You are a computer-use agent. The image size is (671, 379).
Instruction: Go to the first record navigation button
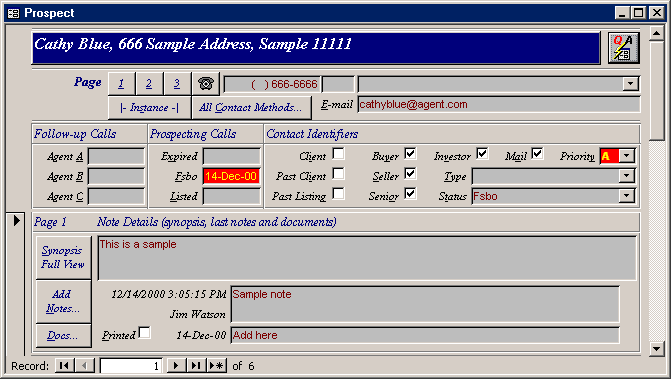pyautogui.click(x=65, y=366)
